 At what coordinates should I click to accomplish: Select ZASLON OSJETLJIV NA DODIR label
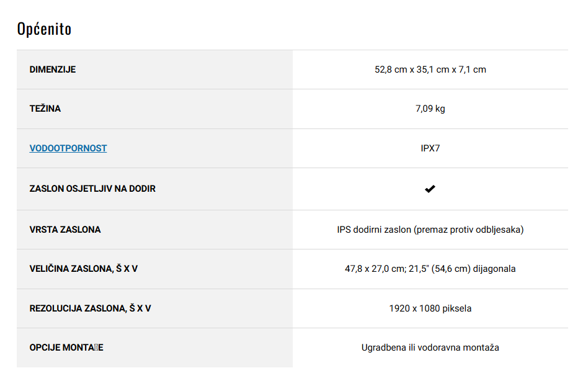[x=92, y=189]
